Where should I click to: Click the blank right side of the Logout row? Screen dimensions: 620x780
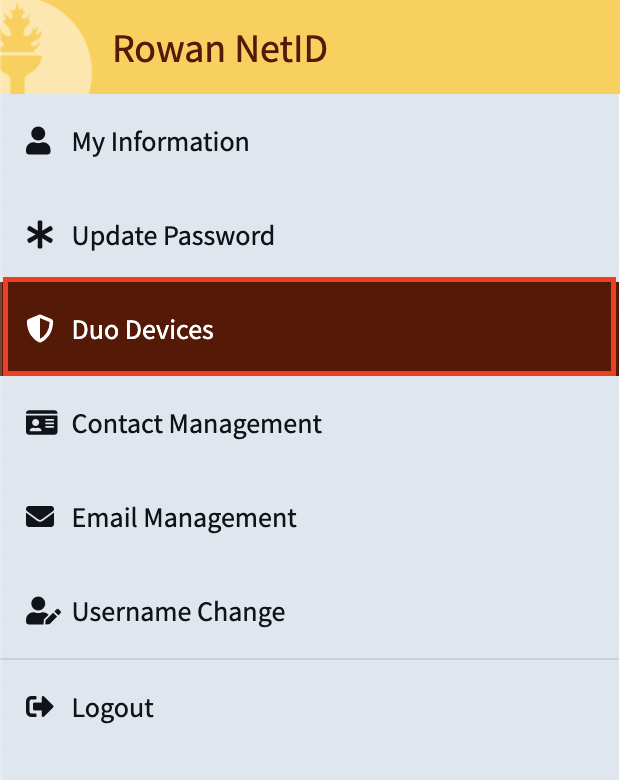pyautogui.click(x=450, y=708)
